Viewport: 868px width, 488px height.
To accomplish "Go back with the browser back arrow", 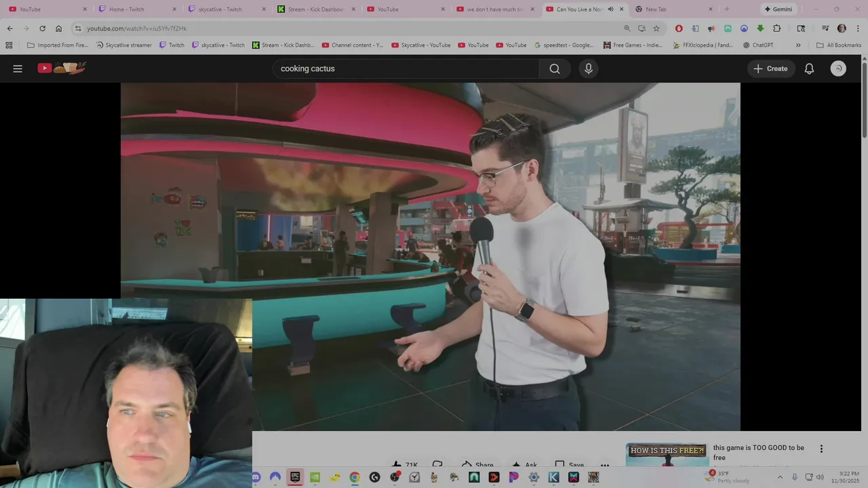I will click(x=9, y=28).
